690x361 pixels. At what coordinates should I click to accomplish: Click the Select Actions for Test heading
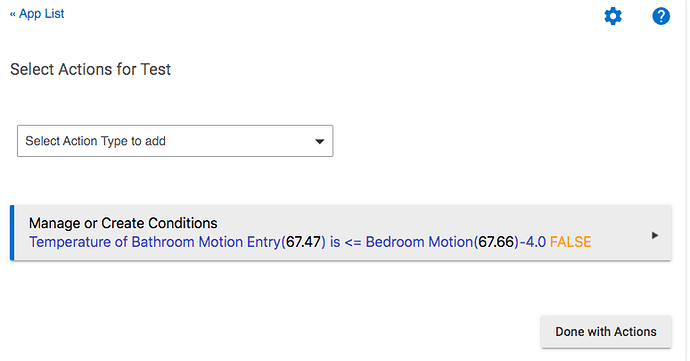coord(90,70)
